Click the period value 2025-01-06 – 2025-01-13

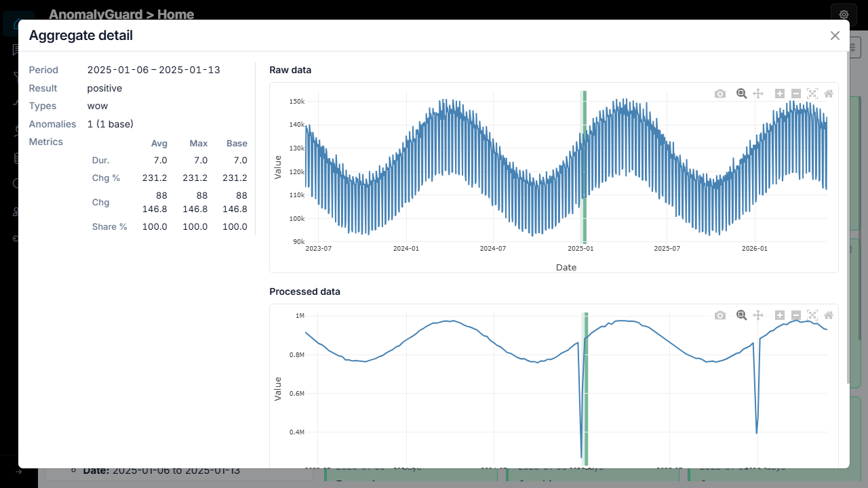tap(154, 70)
